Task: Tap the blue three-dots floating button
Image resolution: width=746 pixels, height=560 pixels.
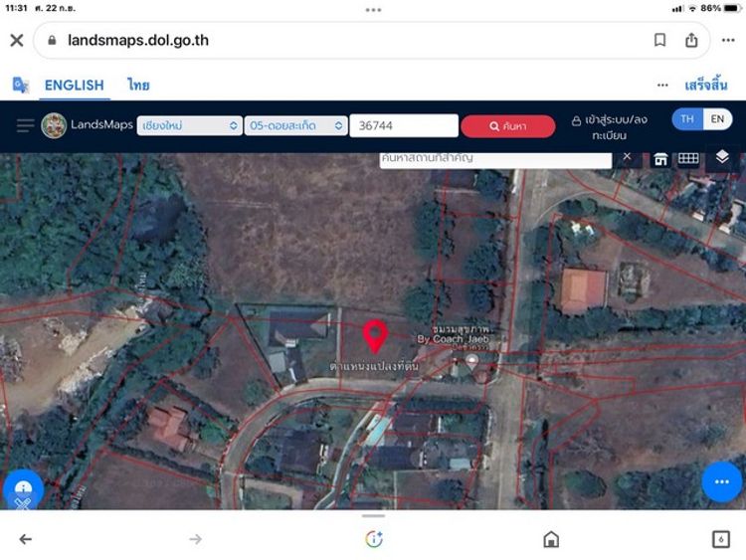Action: 721,481
